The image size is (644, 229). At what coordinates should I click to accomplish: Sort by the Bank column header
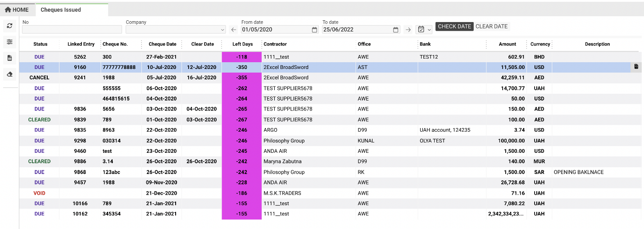[425, 44]
